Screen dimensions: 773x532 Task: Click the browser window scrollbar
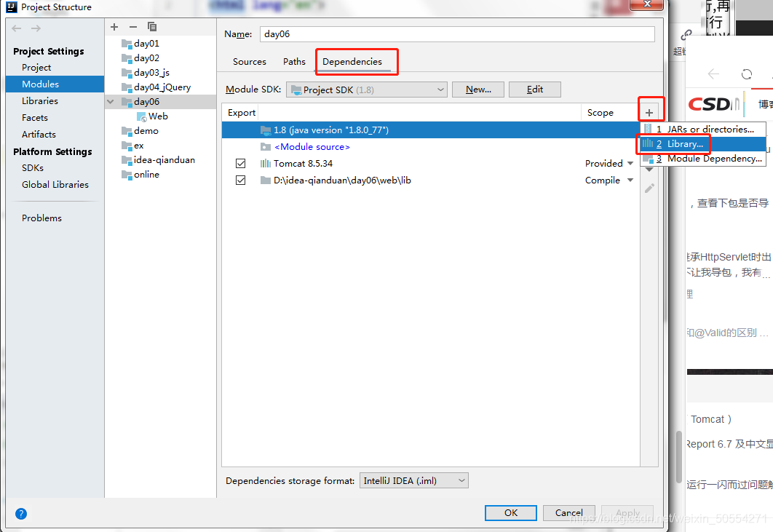(x=679, y=458)
